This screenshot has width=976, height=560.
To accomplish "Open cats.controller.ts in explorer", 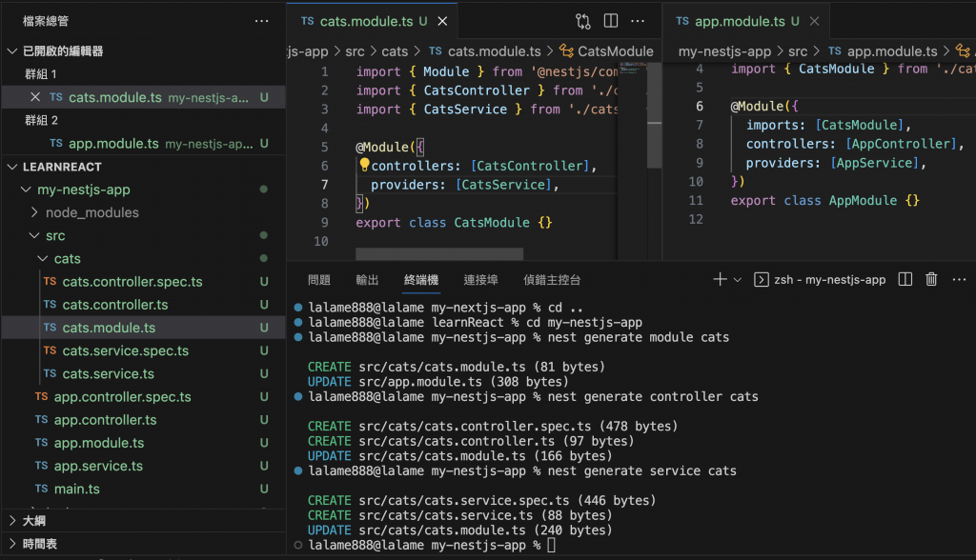I will coord(144,304).
